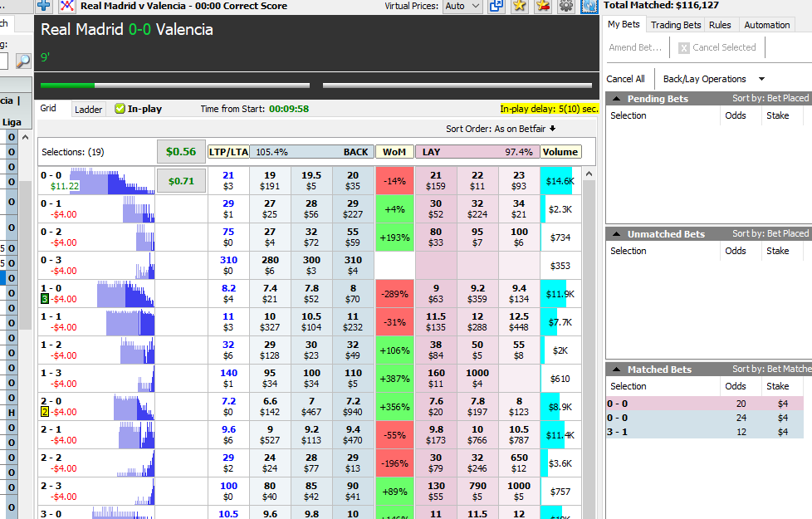Switch to the My Bets tab

pyautogui.click(x=624, y=24)
